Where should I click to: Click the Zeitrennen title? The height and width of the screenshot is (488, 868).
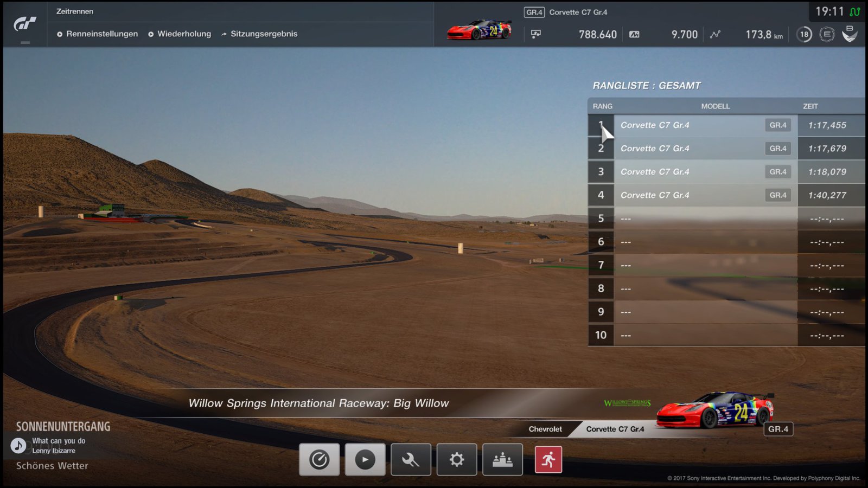(x=75, y=11)
